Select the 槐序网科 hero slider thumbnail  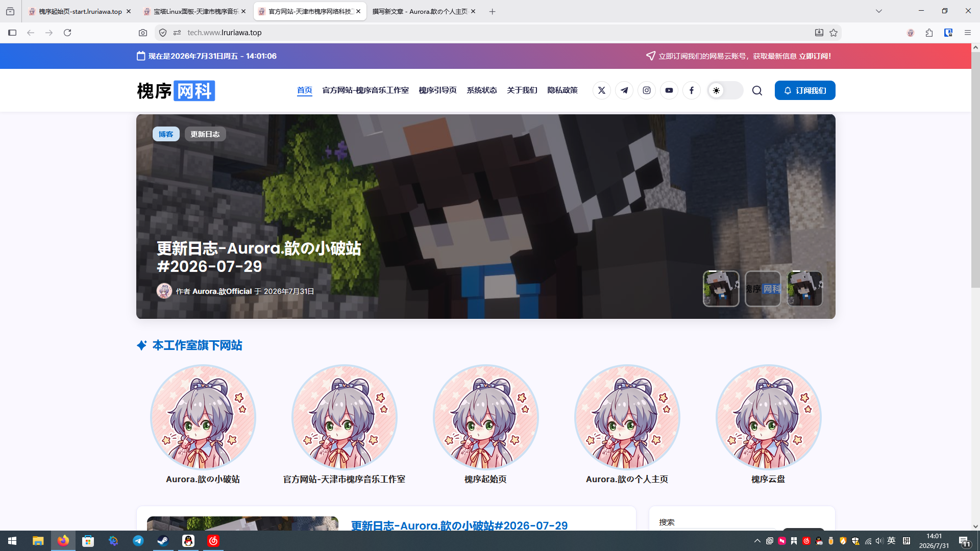(763, 288)
